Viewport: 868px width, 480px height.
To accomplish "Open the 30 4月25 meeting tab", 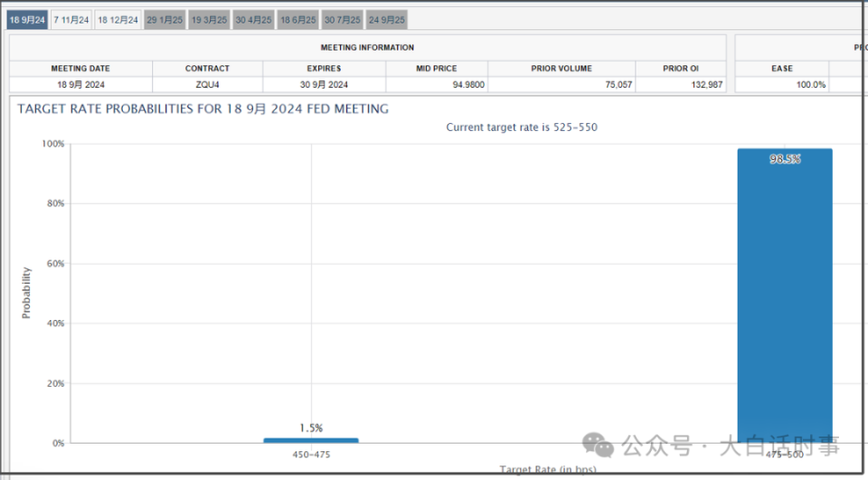I will (x=253, y=20).
